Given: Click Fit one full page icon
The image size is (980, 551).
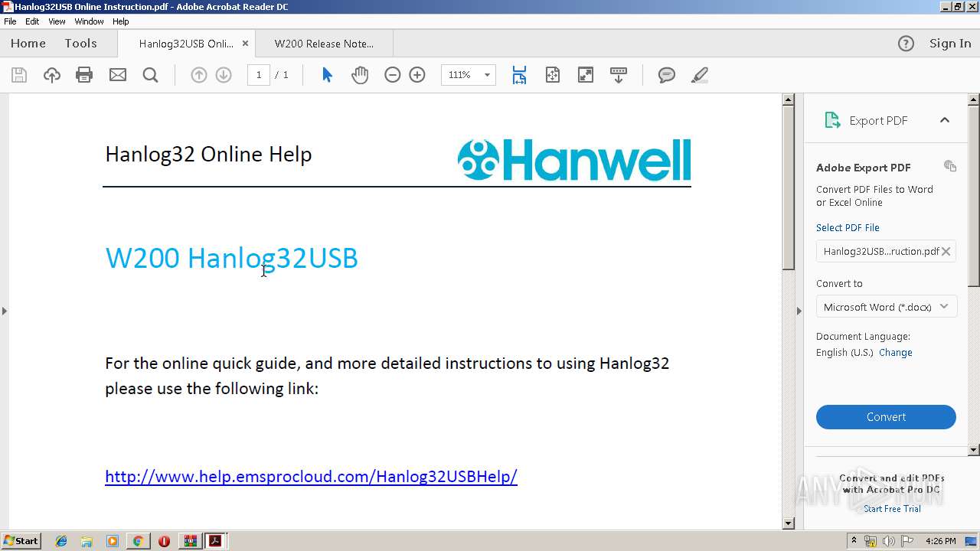Looking at the screenshot, I should pos(553,75).
